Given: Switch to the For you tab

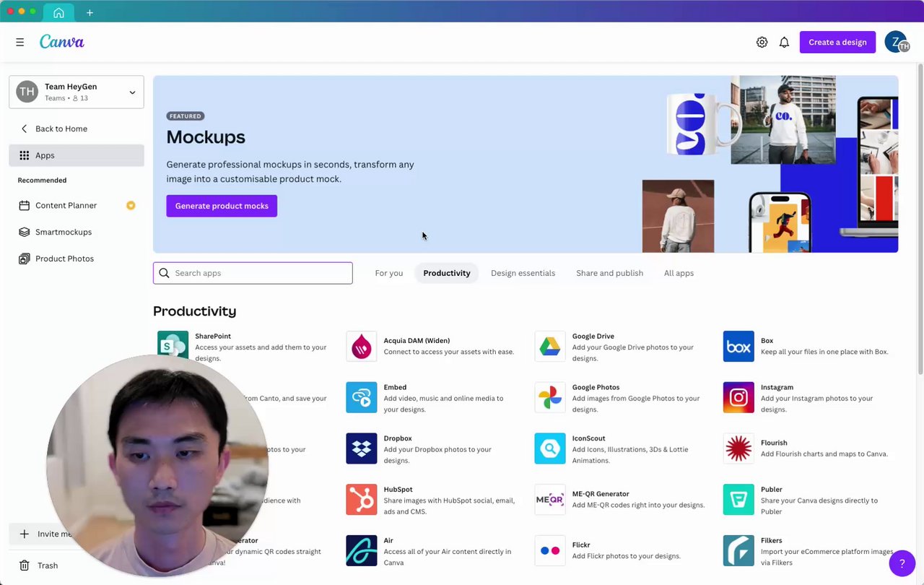Looking at the screenshot, I should point(389,273).
